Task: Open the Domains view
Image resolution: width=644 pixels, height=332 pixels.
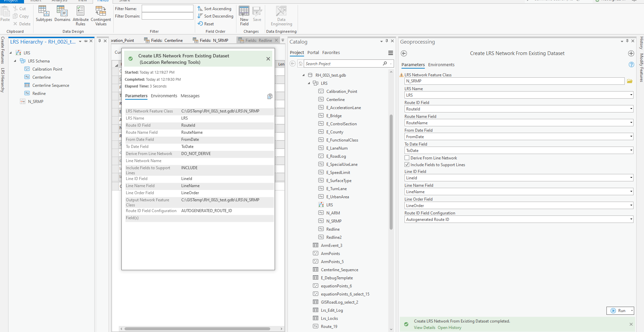Action: pos(62,14)
